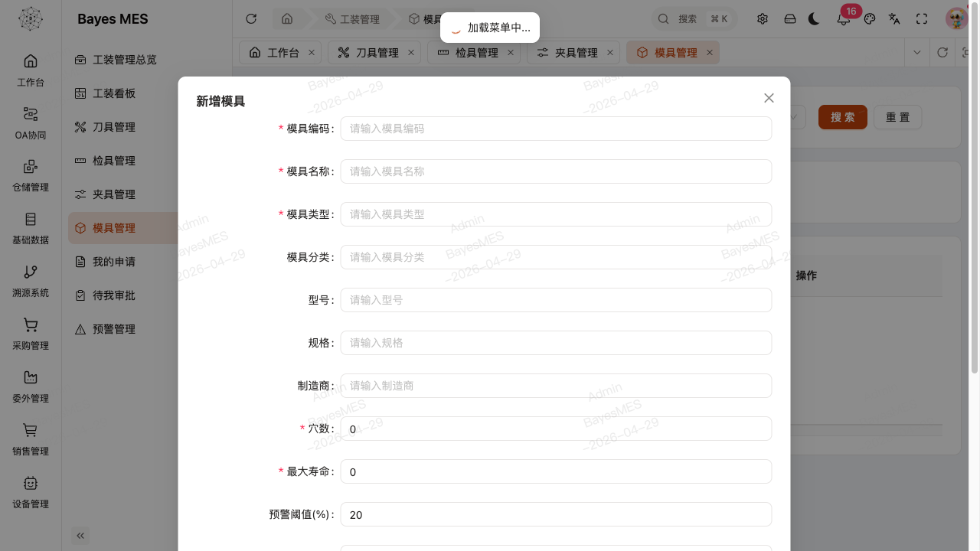Focus the 模具名称 input field

pos(556,171)
